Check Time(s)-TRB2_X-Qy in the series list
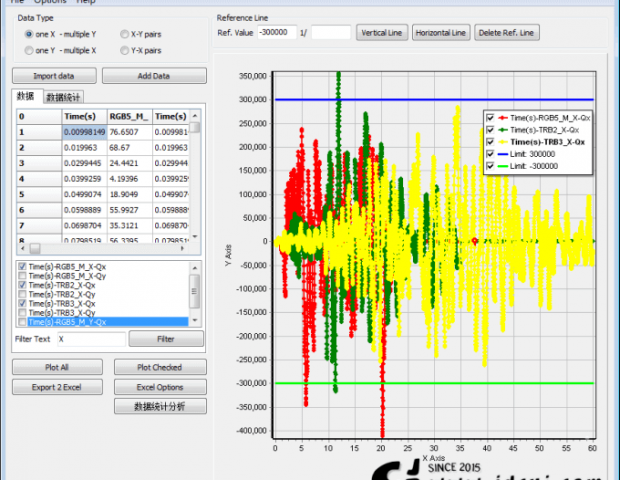The width and height of the screenshot is (620, 480). pyautogui.click(x=23, y=294)
